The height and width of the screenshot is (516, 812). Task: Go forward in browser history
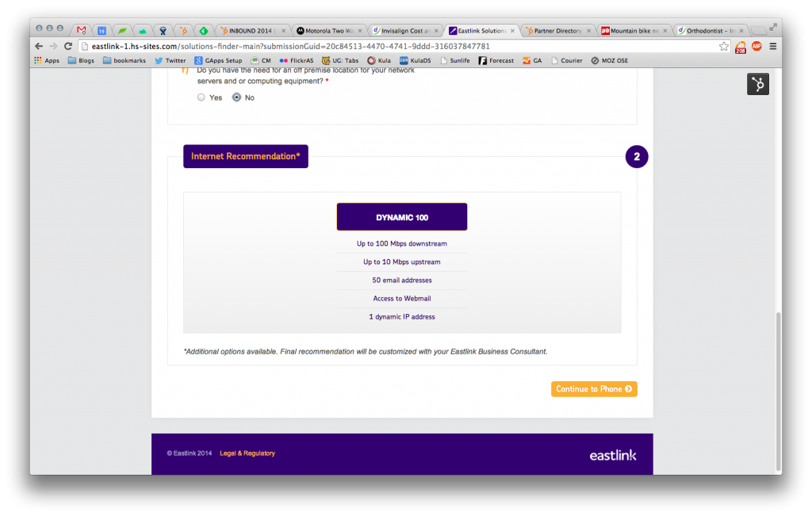click(x=53, y=46)
